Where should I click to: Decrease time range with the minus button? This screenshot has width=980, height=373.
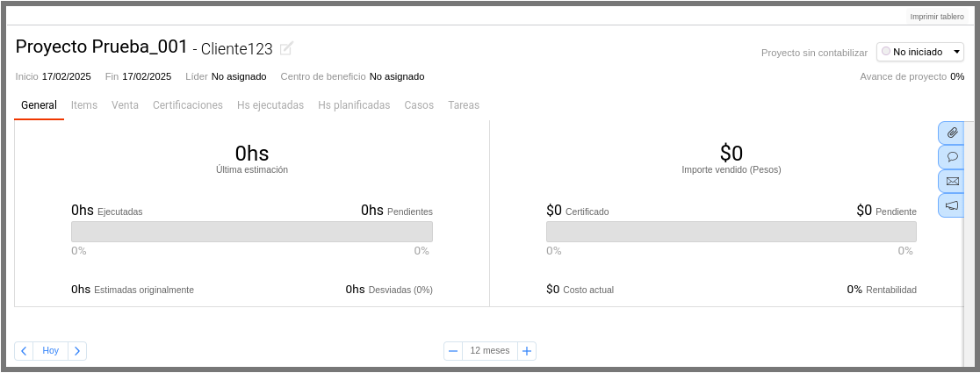tap(453, 351)
